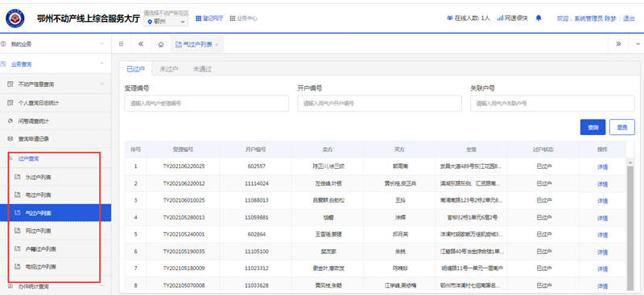Click the blue 查询 button
644x295 pixels.
click(592, 127)
